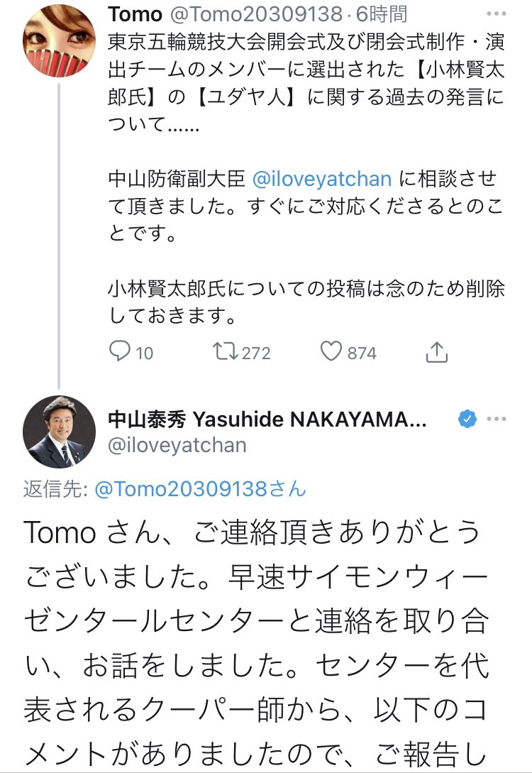Open the @Tomo20309138さん reply-to link
This screenshot has width=532, height=773.
[200, 489]
